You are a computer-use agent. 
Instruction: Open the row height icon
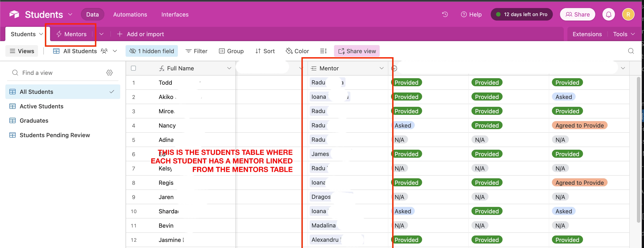323,51
